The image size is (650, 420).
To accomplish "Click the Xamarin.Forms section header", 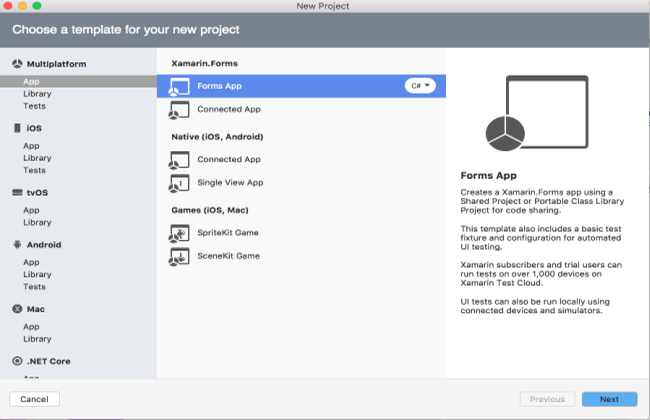I will coord(205,63).
